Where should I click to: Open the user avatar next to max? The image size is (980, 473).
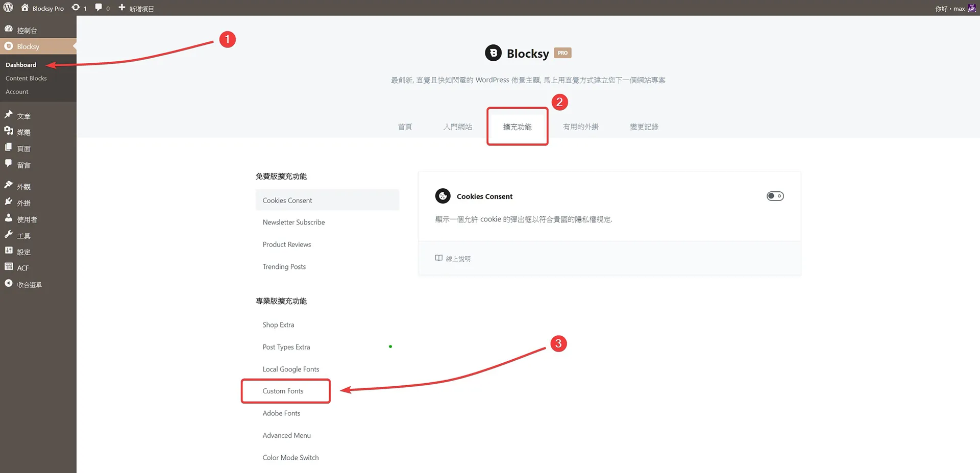pos(972,8)
